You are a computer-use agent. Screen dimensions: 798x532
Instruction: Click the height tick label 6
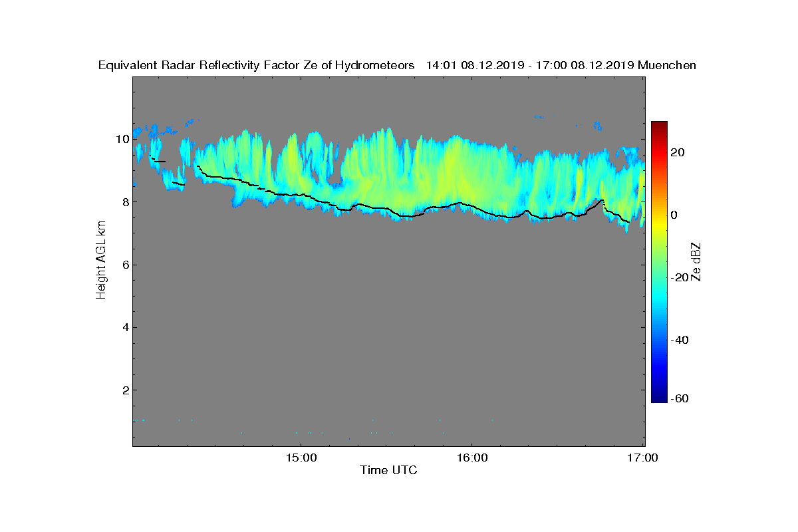tap(124, 265)
